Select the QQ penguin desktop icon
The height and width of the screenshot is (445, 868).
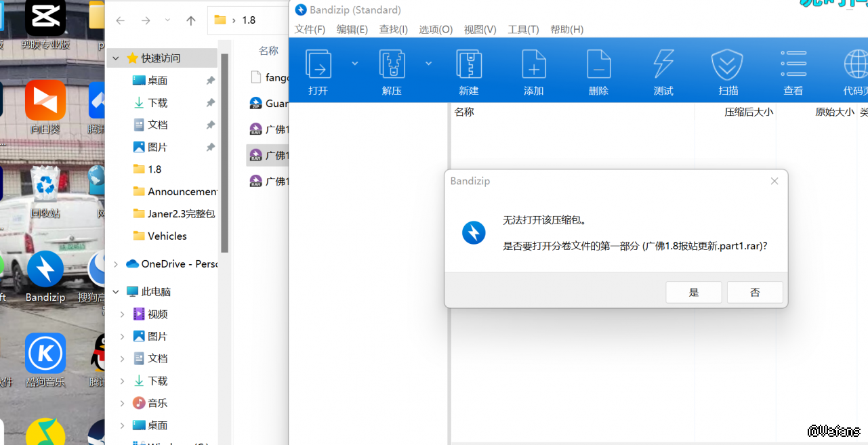coord(99,353)
